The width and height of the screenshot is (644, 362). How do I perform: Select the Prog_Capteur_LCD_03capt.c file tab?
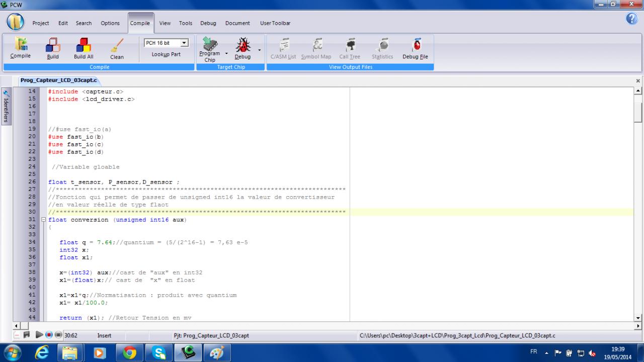point(58,80)
